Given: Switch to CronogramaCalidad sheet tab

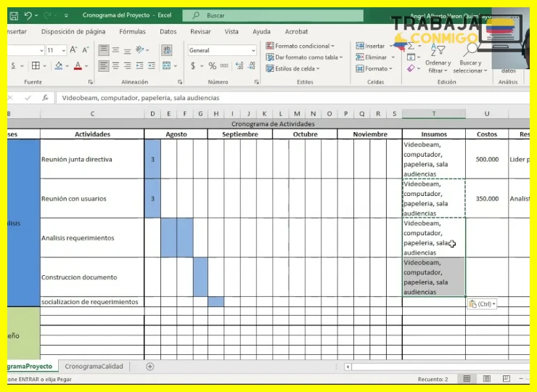Looking at the screenshot, I should [x=94, y=367].
